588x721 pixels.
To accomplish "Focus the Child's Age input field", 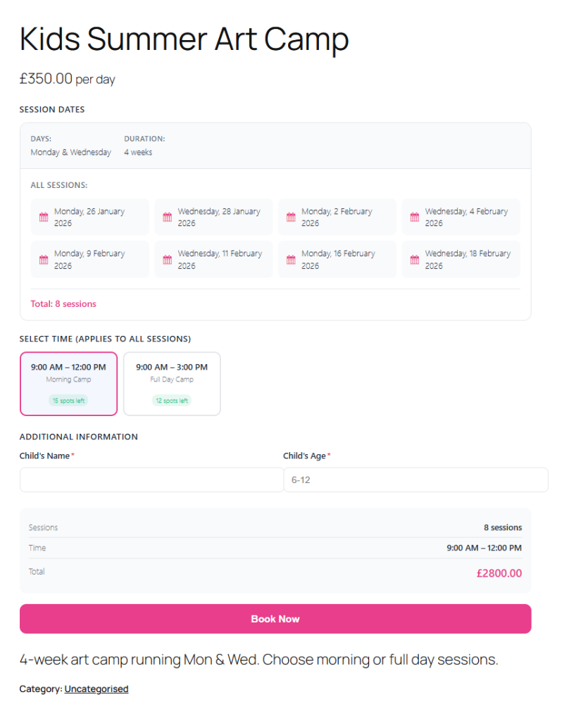I will click(x=415, y=479).
